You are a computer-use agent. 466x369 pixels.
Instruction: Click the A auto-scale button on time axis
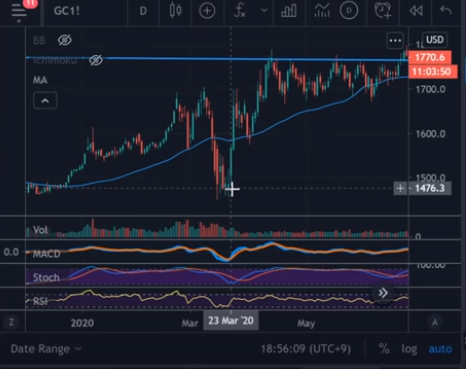click(x=435, y=322)
